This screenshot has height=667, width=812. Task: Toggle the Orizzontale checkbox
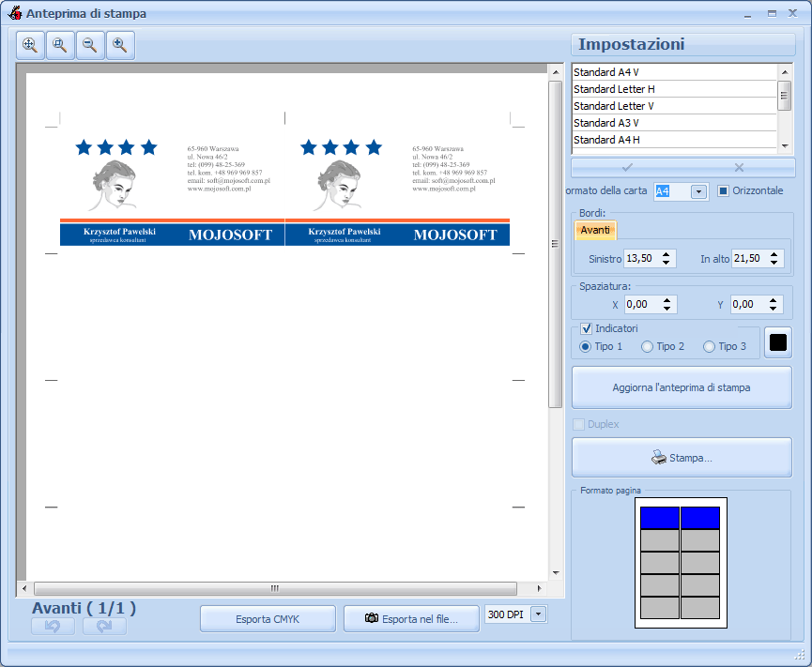tap(723, 191)
